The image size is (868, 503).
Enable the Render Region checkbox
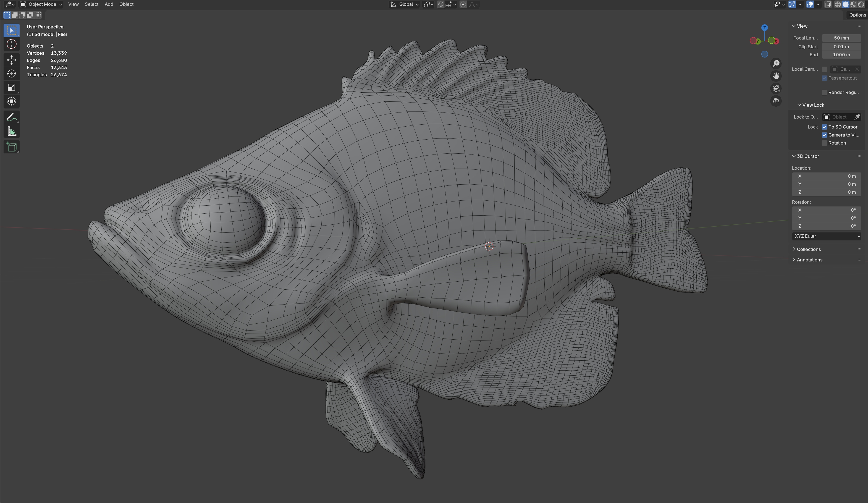coord(824,92)
